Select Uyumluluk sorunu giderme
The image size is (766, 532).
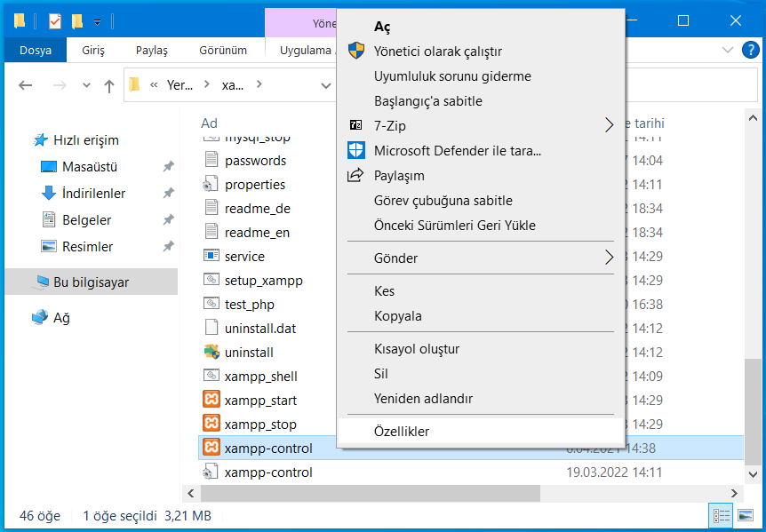pos(481,75)
